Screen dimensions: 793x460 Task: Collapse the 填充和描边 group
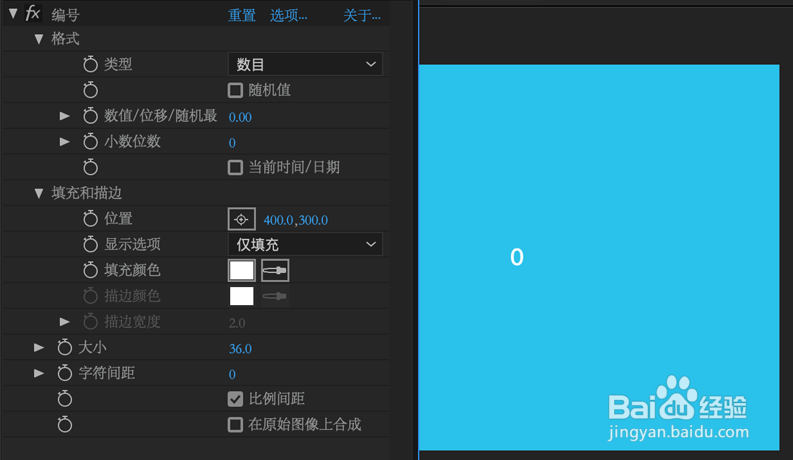pos(39,193)
